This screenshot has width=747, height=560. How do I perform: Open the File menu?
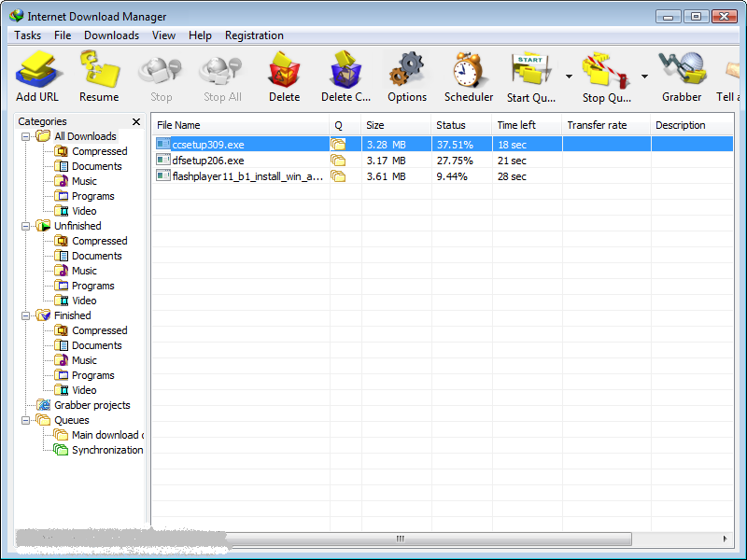[x=63, y=35]
